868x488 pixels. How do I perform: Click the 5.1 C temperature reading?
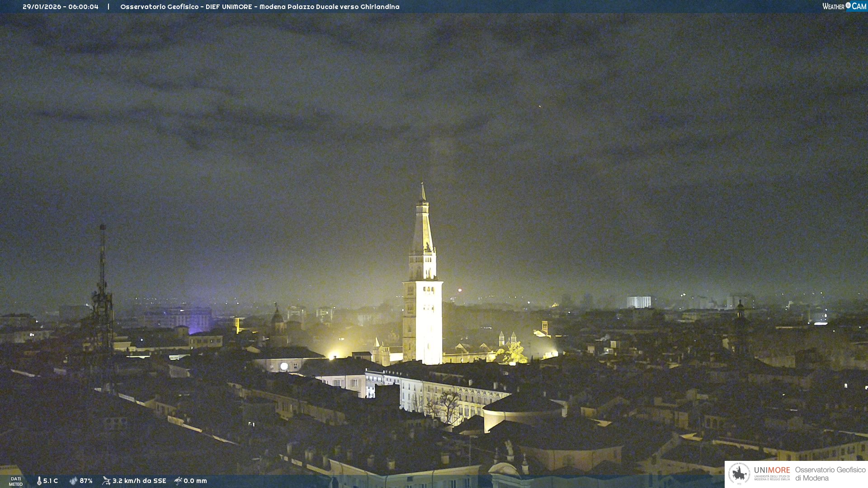[51, 481]
